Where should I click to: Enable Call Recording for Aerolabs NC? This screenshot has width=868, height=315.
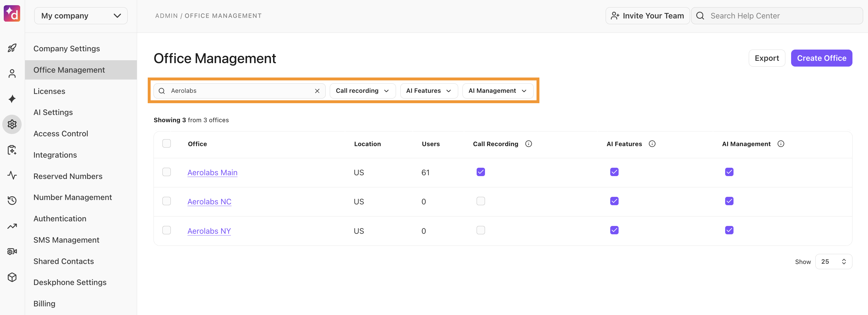481,201
